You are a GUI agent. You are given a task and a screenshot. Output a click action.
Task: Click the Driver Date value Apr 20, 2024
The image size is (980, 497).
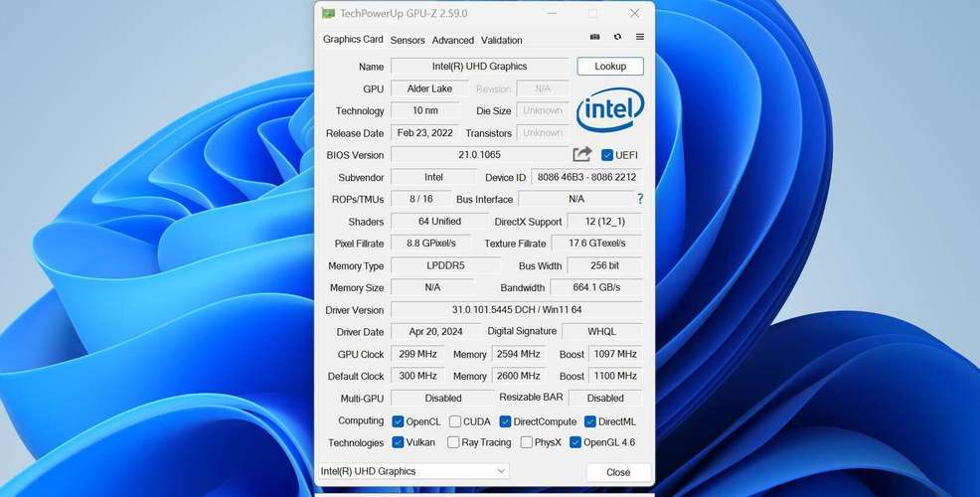[x=435, y=331]
